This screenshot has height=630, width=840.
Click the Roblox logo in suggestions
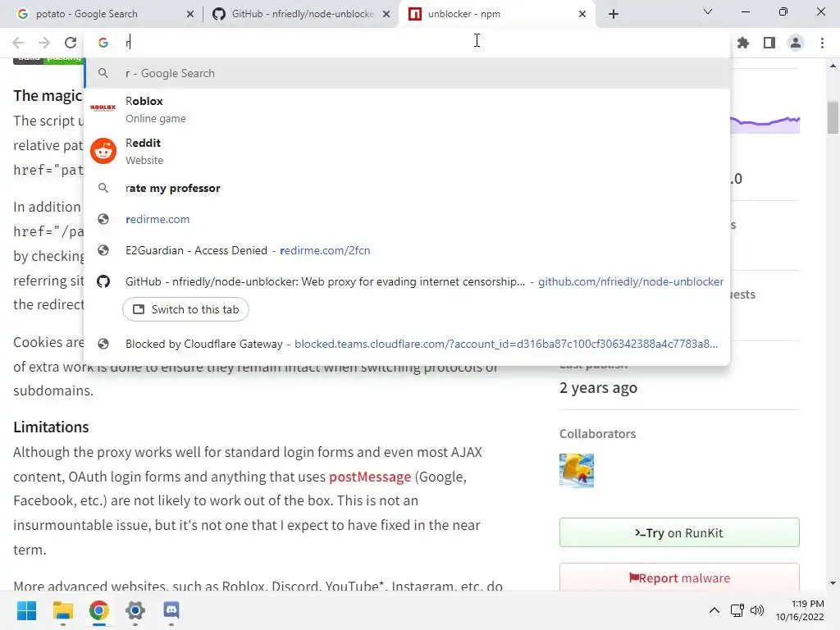pyautogui.click(x=103, y=107)
